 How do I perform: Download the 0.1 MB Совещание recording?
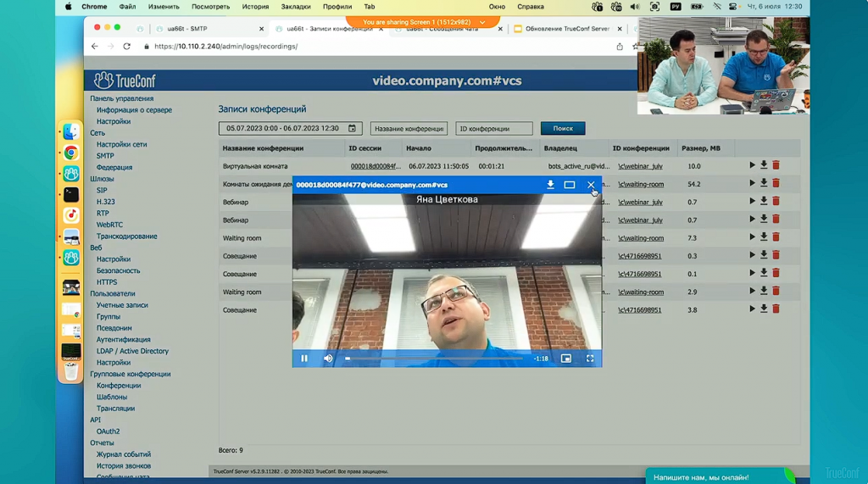pos(764,273)
